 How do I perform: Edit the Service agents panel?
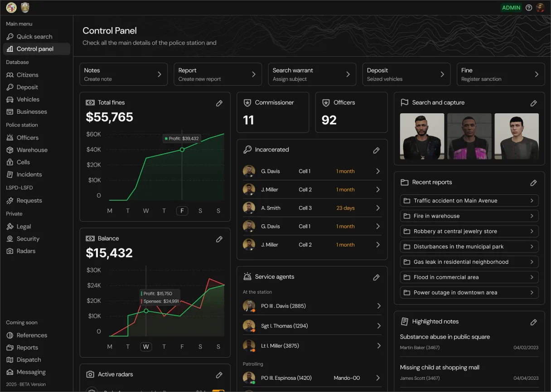pos(376,277)
